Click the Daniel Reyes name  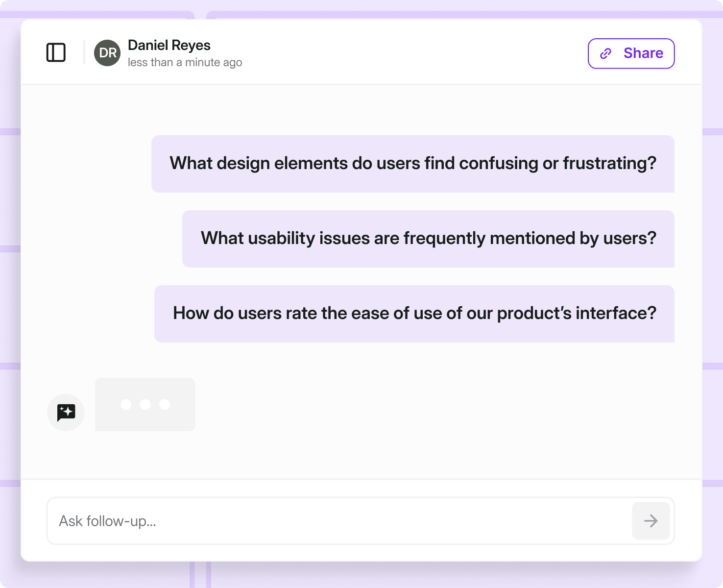coord(169,45)
